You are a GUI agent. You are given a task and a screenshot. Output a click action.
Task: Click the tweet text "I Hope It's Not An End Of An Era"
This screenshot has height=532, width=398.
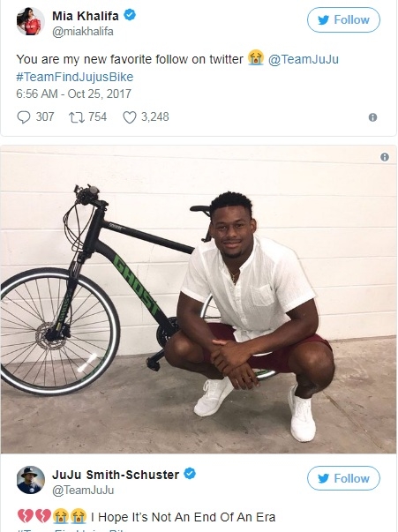pyautogui.click(x=183, y=517)
